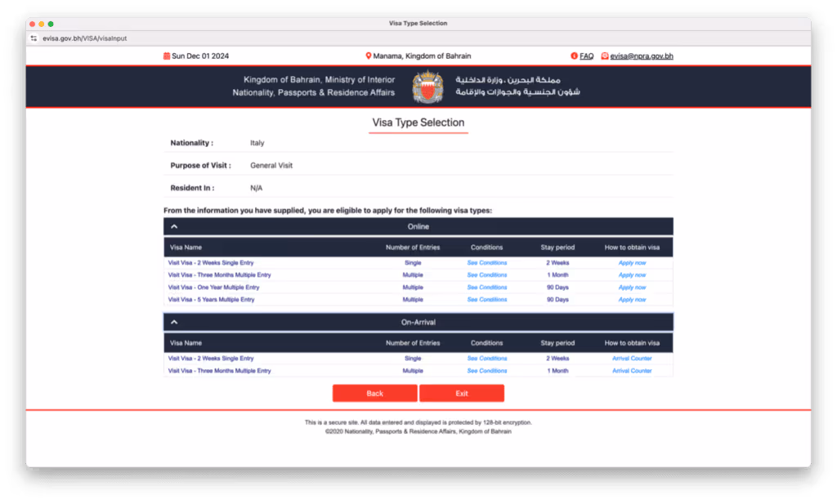The width and height of the screenshot is (837, 504).
Task: See Conditions for On-Arrival Three Months visa
Action: (x=487, y=371)
